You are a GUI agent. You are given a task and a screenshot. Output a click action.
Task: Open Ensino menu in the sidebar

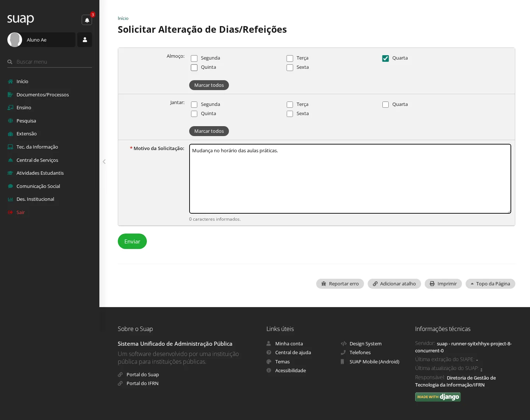(x=24, y=107)
